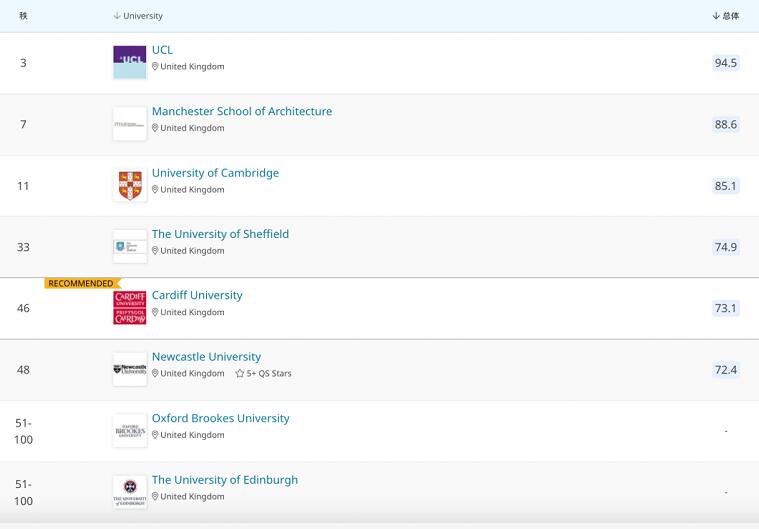Click the Cardiff University red logo
This screenshot has width=759, height=529.
coord(130,308)
